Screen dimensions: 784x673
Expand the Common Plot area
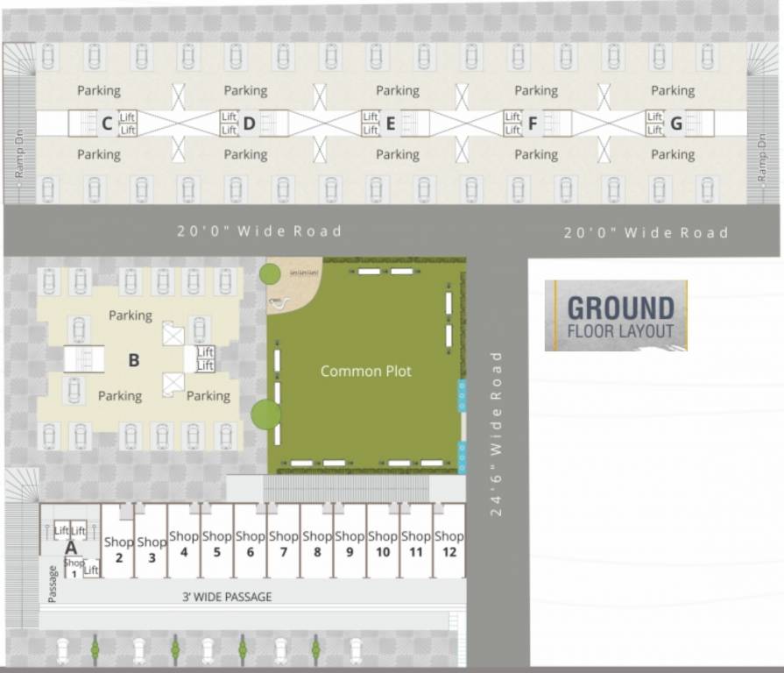point(366,372)
